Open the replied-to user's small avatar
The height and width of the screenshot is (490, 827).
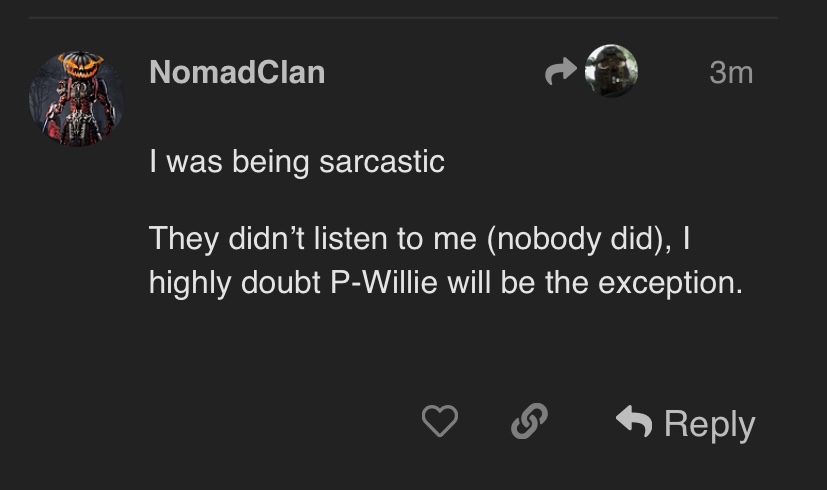(611, 71)
